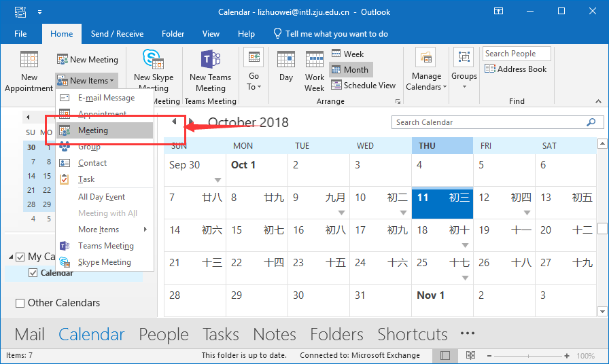
Task: Toggle the Calendar checkbox
Action: (x=33, y=273)
